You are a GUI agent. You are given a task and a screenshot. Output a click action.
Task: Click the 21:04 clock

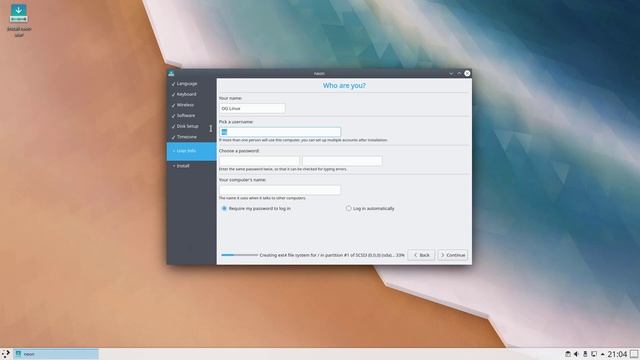point(617,354)
